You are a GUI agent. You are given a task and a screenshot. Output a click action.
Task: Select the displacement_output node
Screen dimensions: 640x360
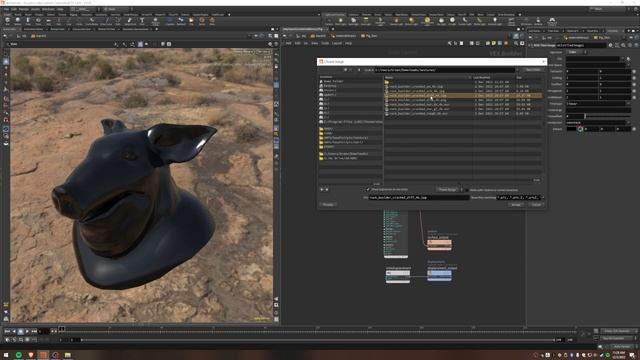pos(439,275)
